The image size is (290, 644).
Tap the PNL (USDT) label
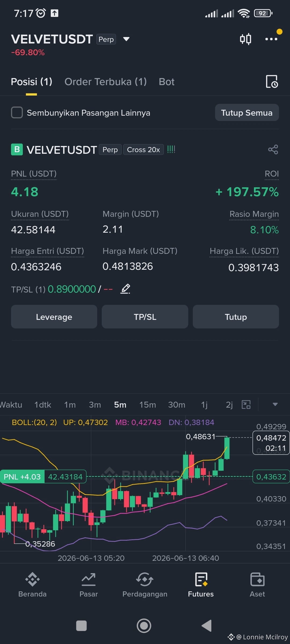click(34, 174)
